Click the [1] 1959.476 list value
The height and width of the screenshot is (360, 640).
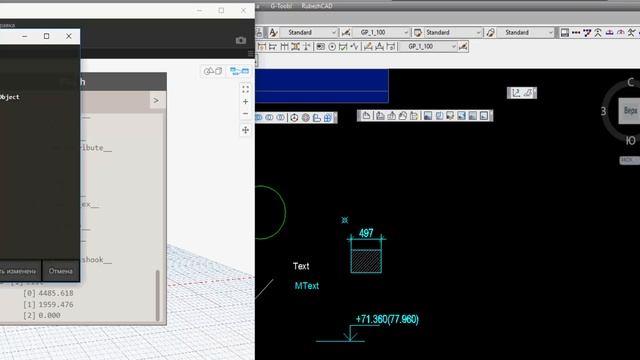48,304
